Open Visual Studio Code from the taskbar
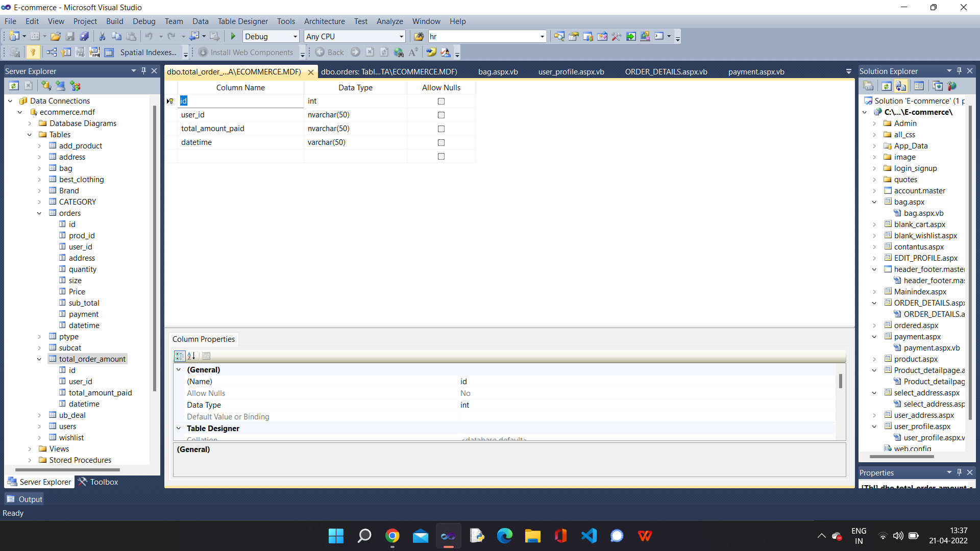Screen dimensions: 980x551 coord(589,536)
